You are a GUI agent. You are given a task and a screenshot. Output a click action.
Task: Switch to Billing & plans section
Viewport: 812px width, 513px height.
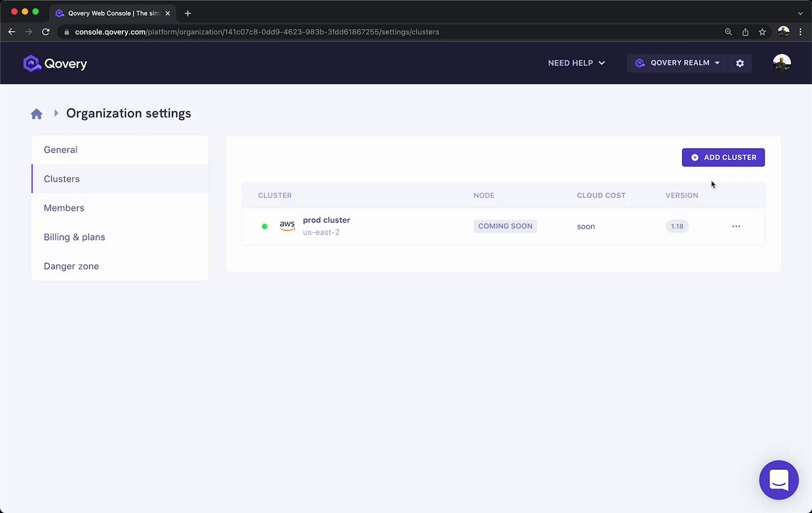pos(74,237)
